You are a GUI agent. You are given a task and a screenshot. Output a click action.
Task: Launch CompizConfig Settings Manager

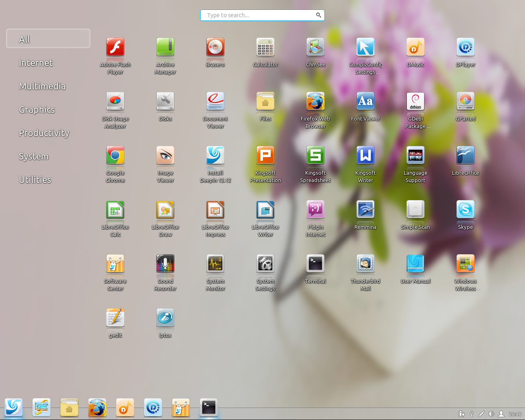click(365, 47)
